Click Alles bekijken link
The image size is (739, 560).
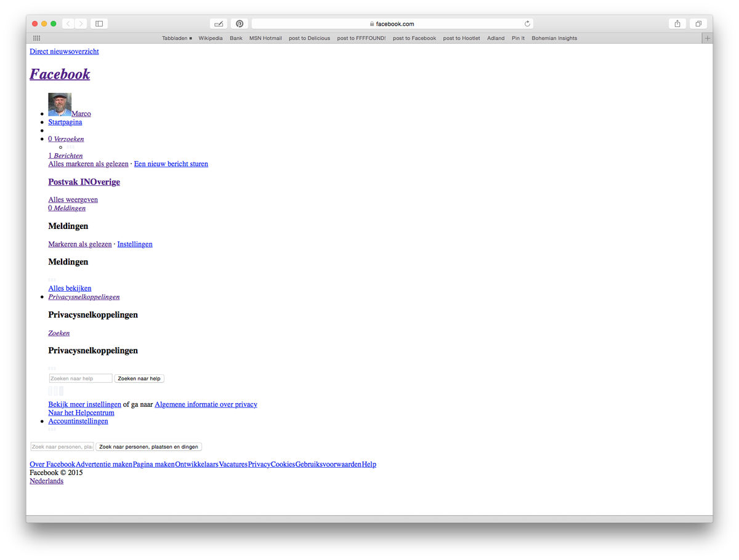pos(70,289)
